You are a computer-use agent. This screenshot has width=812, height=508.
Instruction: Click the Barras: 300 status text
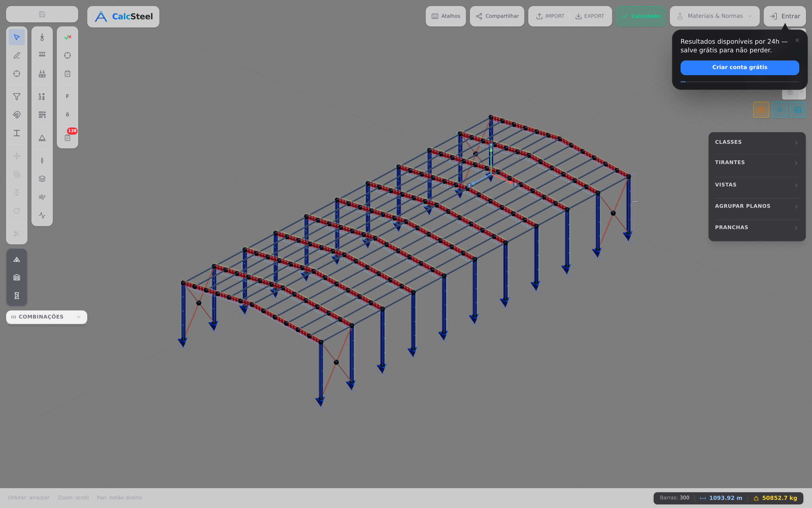(x=674, y=498)
